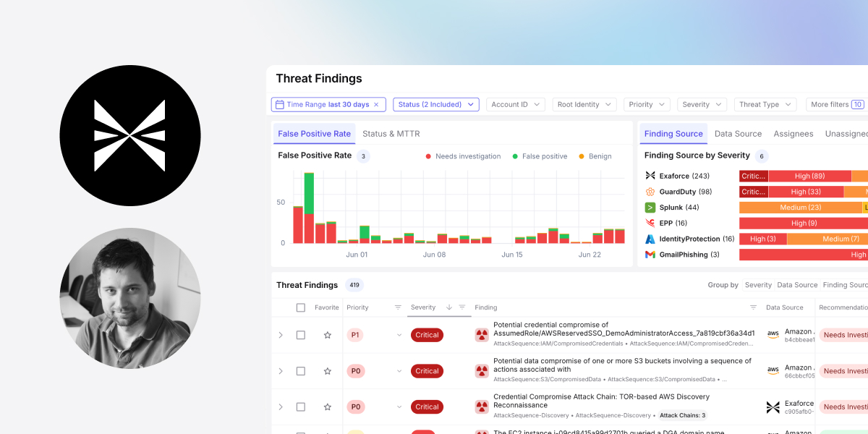Check the box for the TOR-based Attack Chain row
This screenshot has width=868, height=434.
(x=301, y=407)
